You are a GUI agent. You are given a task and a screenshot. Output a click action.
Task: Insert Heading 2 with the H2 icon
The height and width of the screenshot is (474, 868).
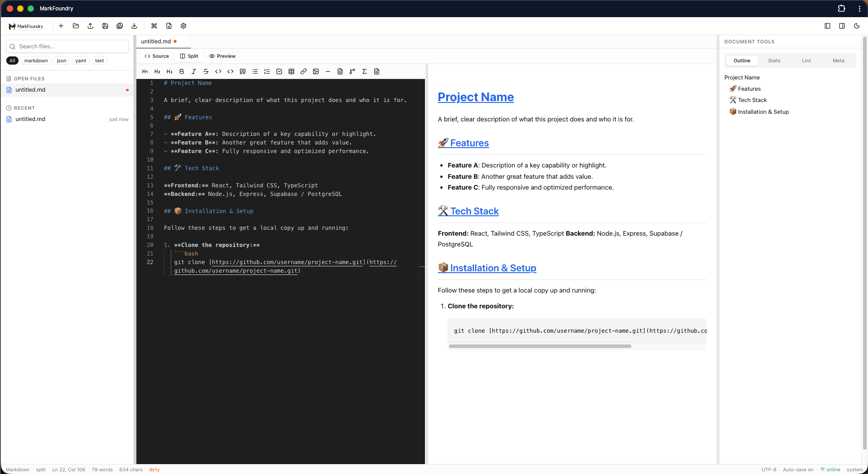[157, 71]
